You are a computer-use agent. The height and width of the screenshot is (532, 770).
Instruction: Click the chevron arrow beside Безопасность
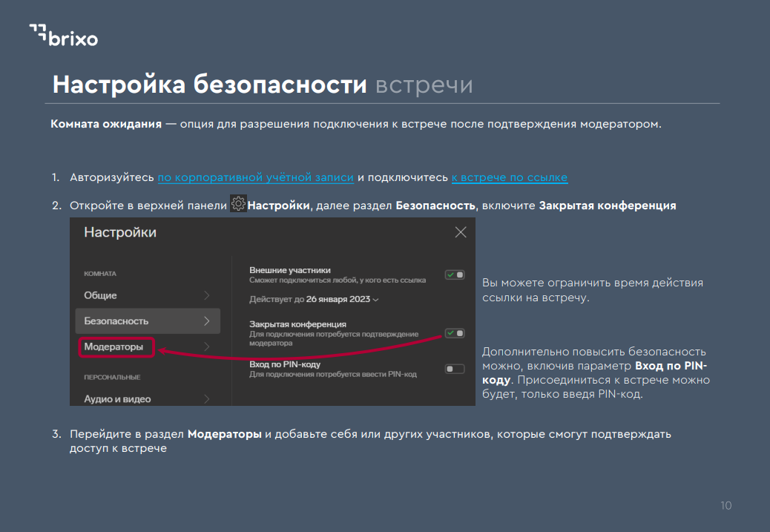click(206, 321)
